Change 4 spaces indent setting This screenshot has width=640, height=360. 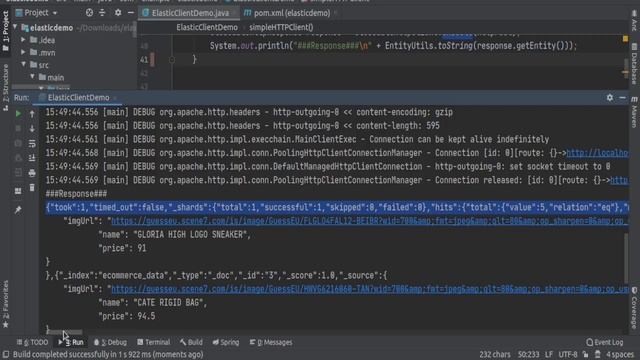point(619,355)
